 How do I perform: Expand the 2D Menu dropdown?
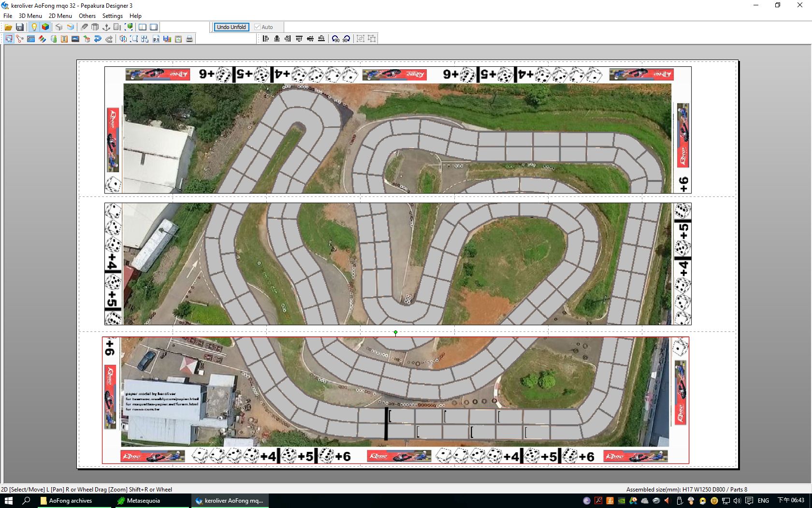[x=60, y=16]
